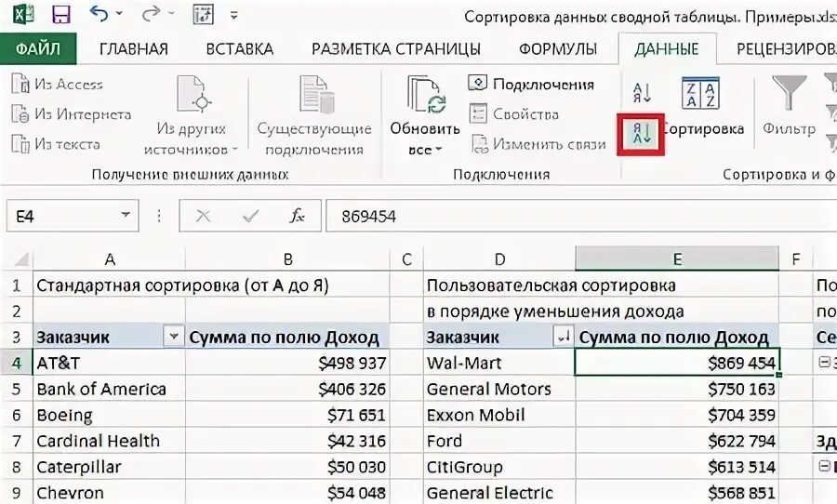Click the Exxon Mobil cell
This screenshot has height=504, width=837.
pyautogui.click(x=499, y=415)
